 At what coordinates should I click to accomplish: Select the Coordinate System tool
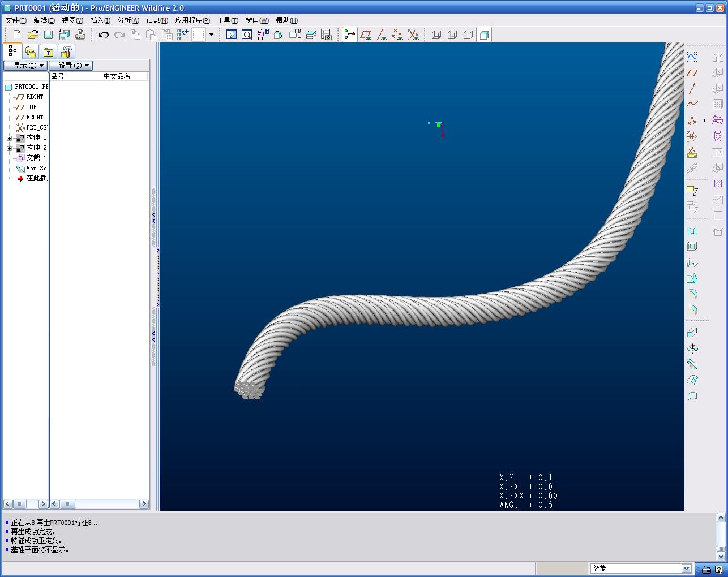pos(692,136)
